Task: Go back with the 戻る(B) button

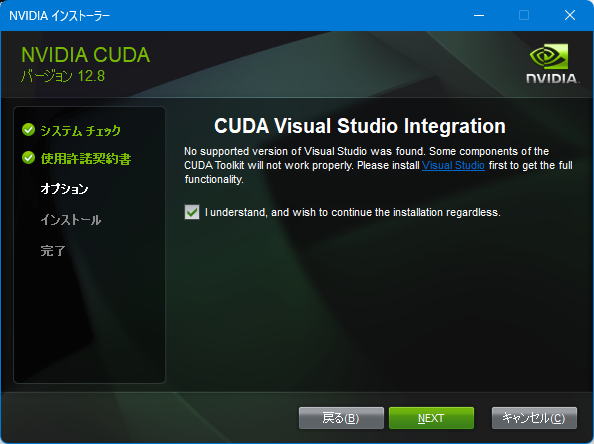Action: [341, 418]
